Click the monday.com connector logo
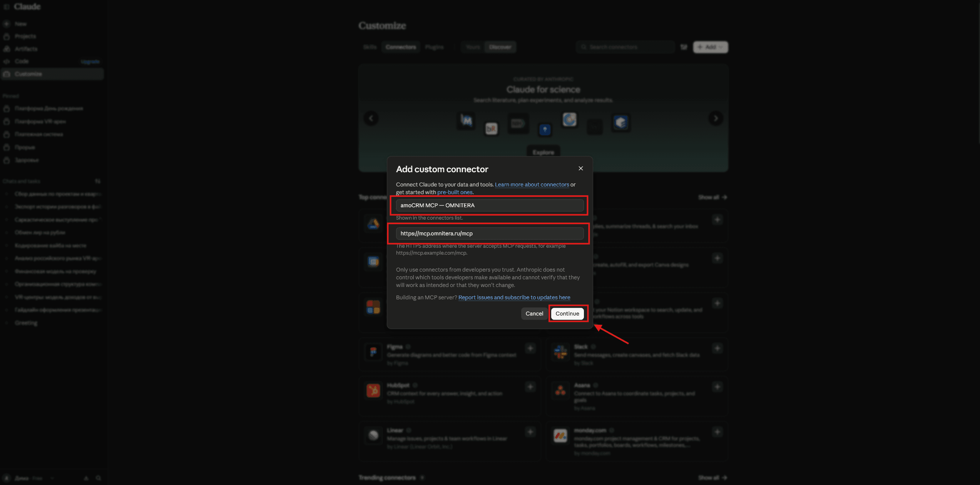The image size is (980, 485). click(x=560, y=435)
